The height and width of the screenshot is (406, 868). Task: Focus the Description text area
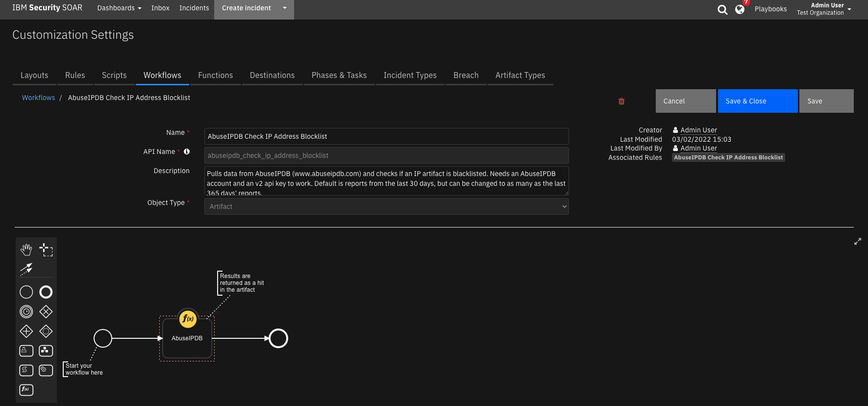coord(387,181)
